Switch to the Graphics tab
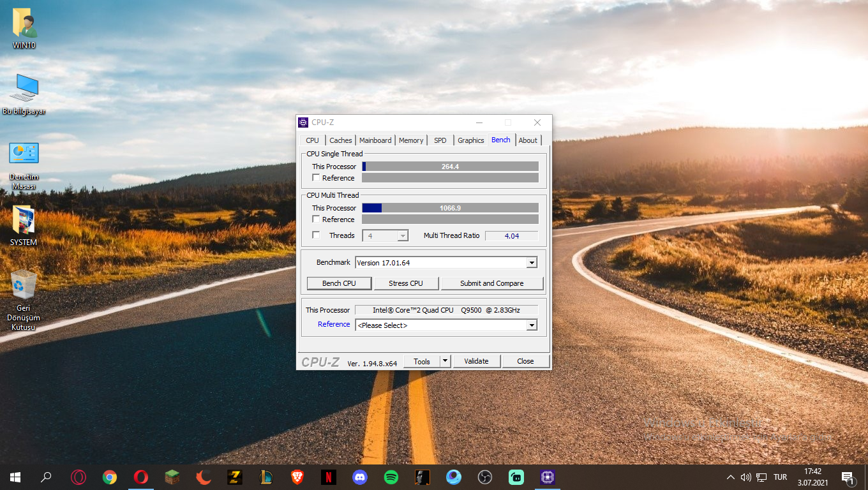Viewport: 868px width, 490px height. [x=471, y=140]
